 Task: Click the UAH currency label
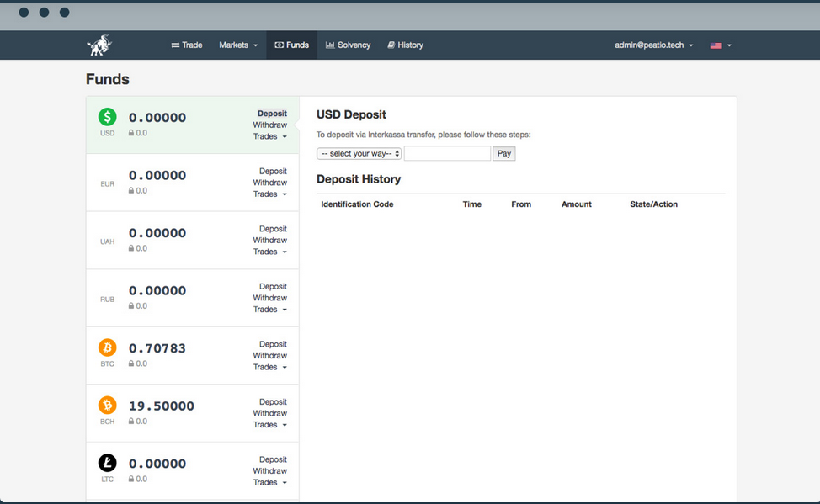107,241
